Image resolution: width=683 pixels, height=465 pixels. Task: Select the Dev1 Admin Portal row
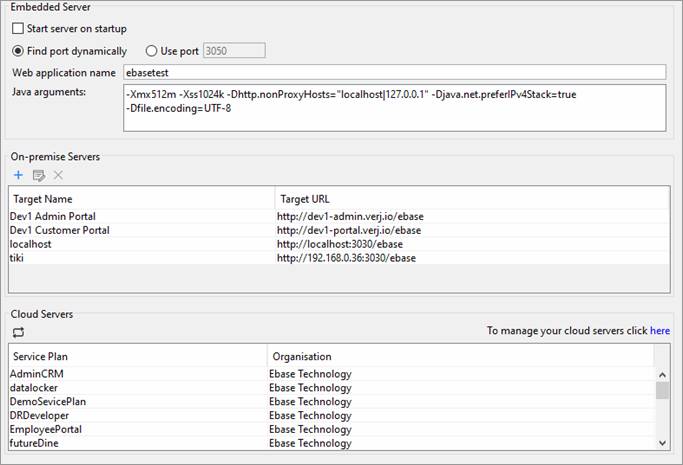[x=339, y=216]
